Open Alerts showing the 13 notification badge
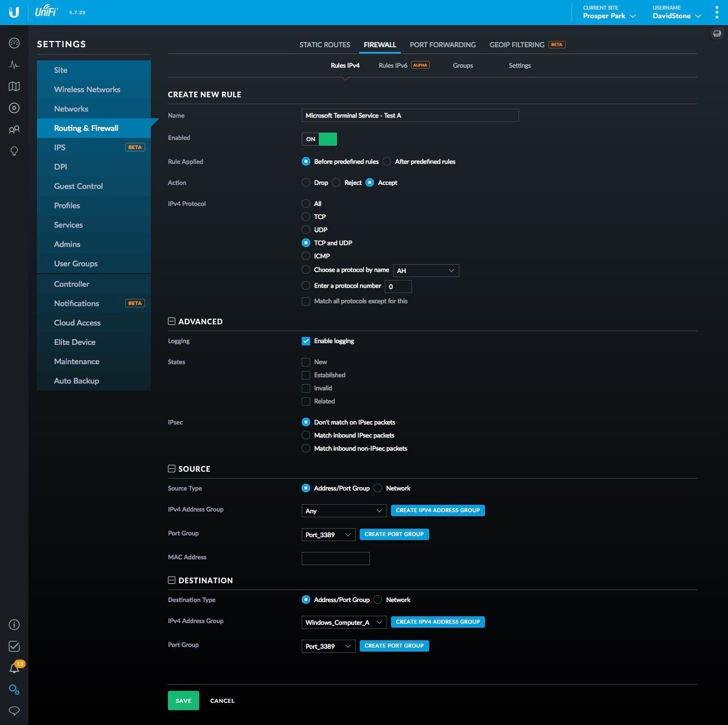Viewport: 728px width, 725px height. point(14,668)
